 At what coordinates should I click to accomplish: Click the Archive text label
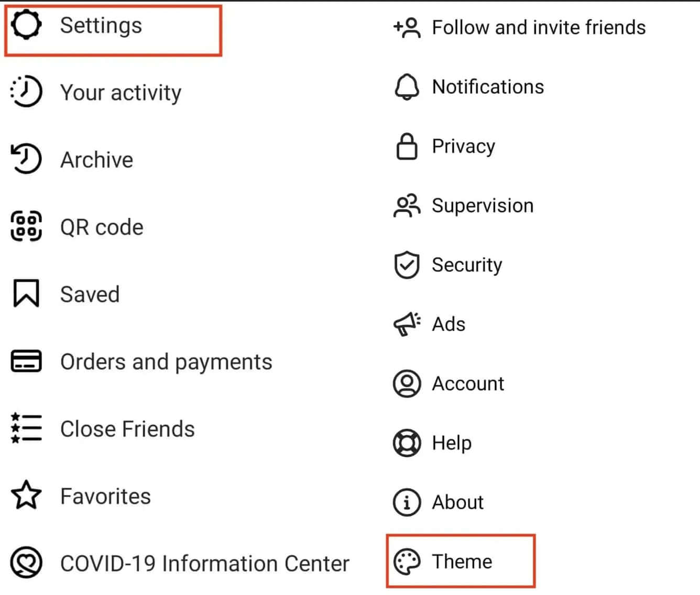tap(96, 160)
